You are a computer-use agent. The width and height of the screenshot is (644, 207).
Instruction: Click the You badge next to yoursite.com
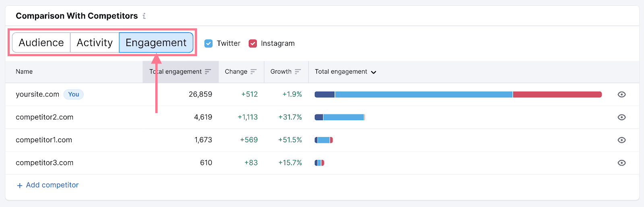click(x=73, y=94)
